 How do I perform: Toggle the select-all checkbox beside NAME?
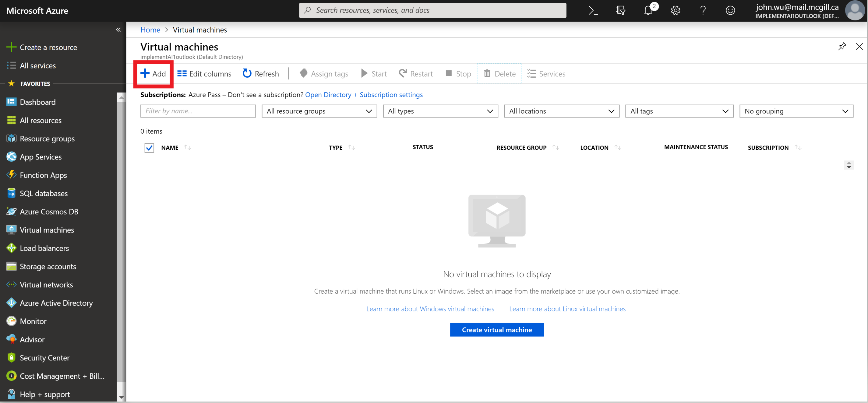pos(149,147)
